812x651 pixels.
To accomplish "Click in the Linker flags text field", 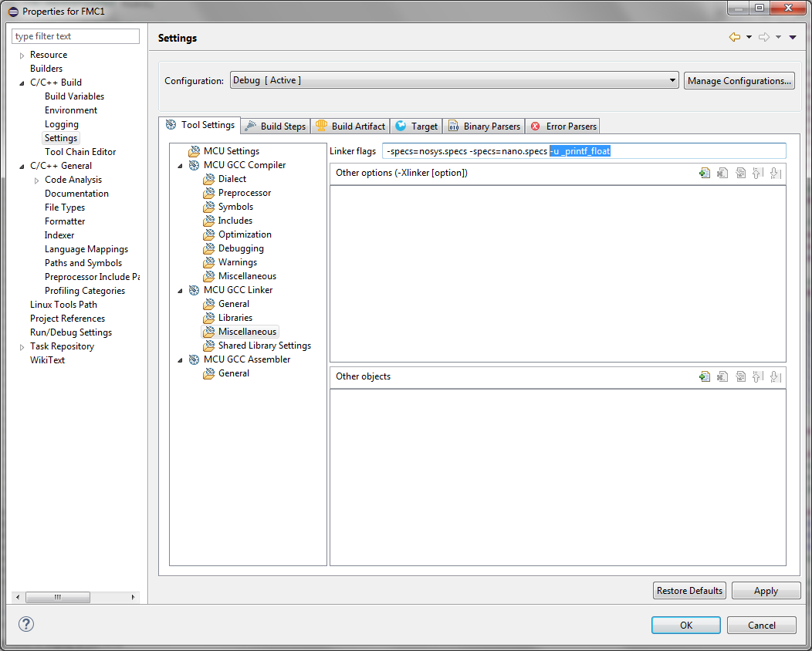I will (584, 151).
